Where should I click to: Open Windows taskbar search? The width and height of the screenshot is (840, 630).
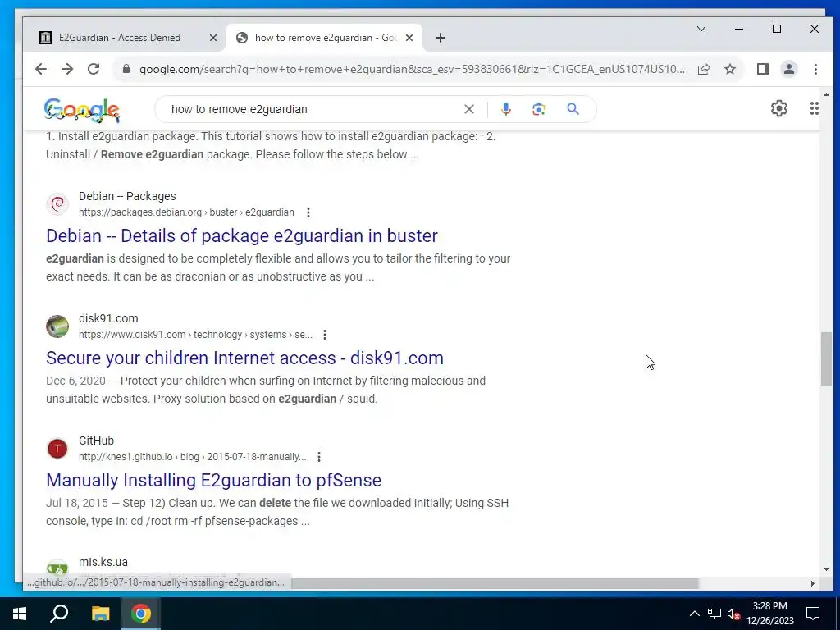(59, 614)
